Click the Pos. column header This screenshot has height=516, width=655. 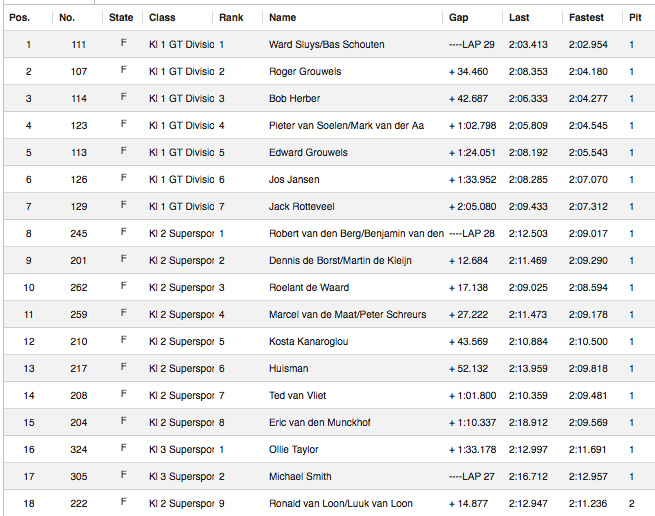20,17
